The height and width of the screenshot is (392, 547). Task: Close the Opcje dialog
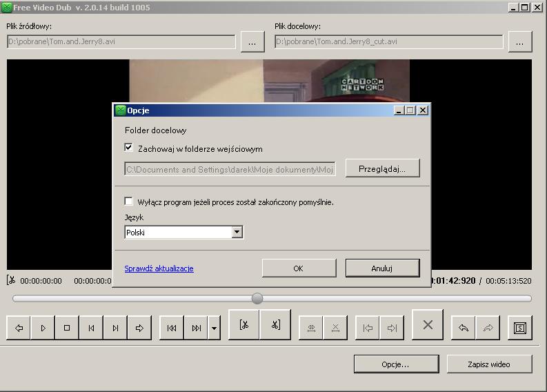(x=423, y=110)
